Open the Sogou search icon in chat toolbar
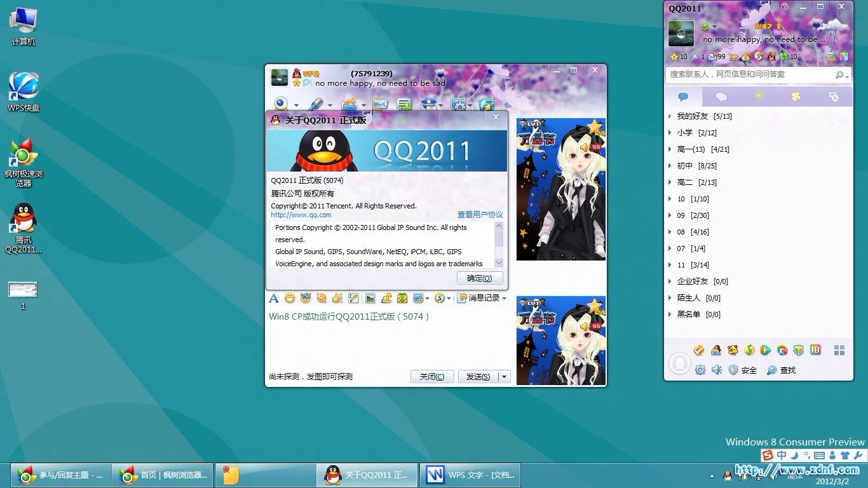 (440, 298)
